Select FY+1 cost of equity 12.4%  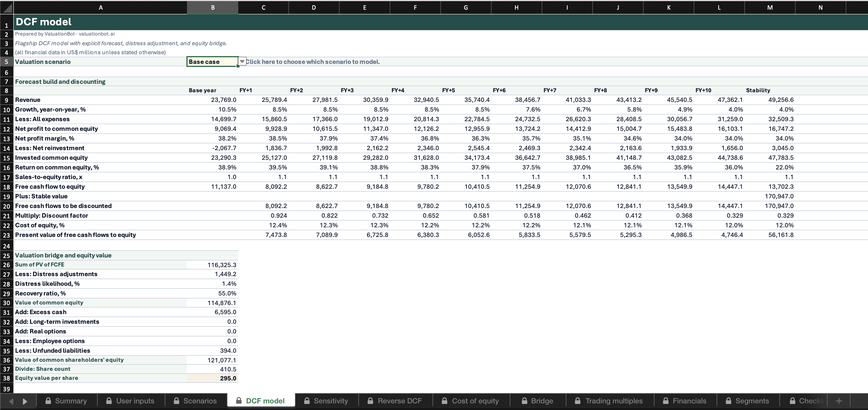[x=263, y=225]
